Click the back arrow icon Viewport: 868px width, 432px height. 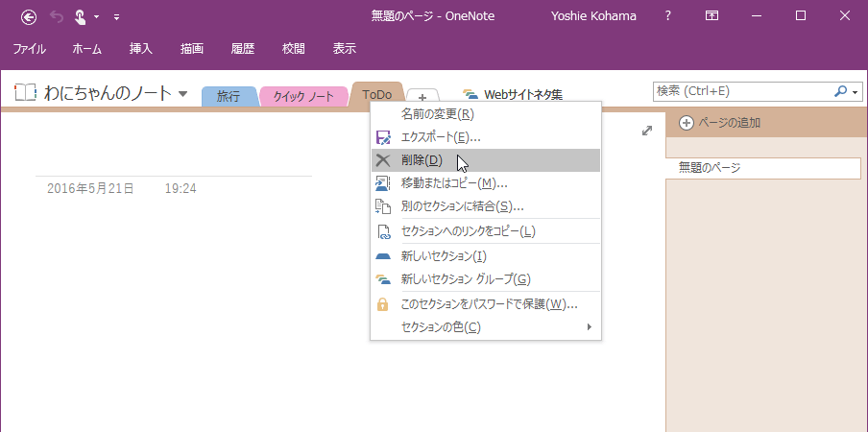[x=29, y=16]
